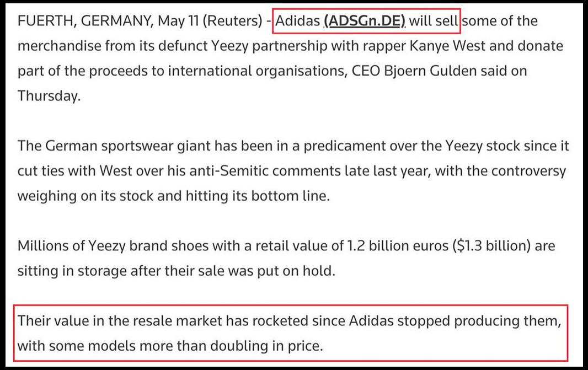Image resolution: width=588 pixels, height=370 pixels.
Task: Click the (Reuters) source label
Action: click(x=233, y=21)
